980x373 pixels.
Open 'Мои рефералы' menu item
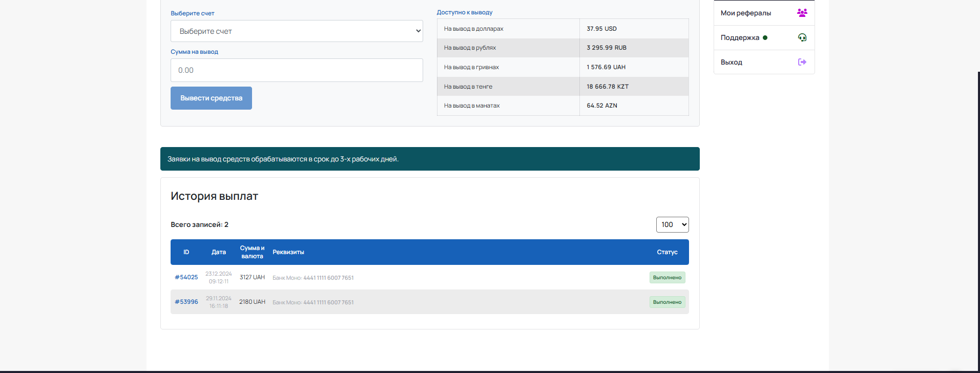tap(746, 13)
